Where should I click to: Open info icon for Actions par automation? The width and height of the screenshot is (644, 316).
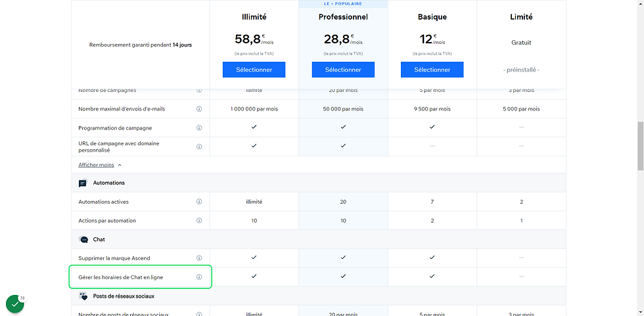click(199, 220)
